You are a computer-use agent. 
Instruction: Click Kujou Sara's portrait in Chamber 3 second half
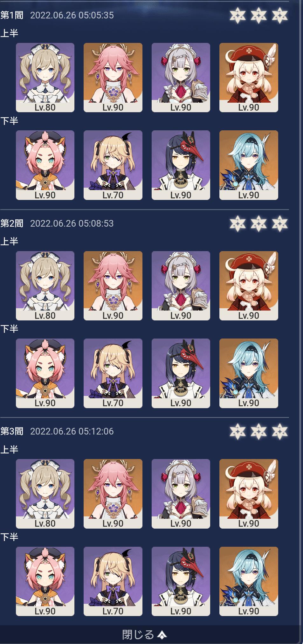pos(181,581)
